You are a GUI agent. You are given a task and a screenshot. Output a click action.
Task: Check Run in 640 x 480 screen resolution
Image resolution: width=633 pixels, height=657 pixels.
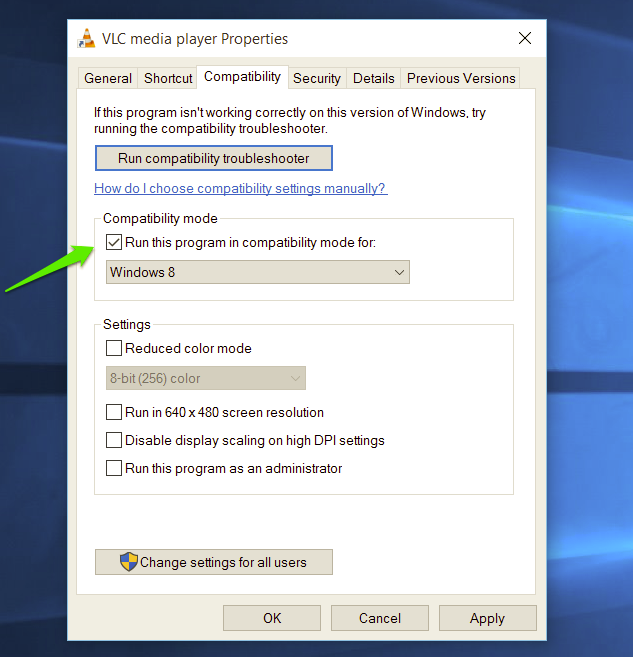(114, 413)
